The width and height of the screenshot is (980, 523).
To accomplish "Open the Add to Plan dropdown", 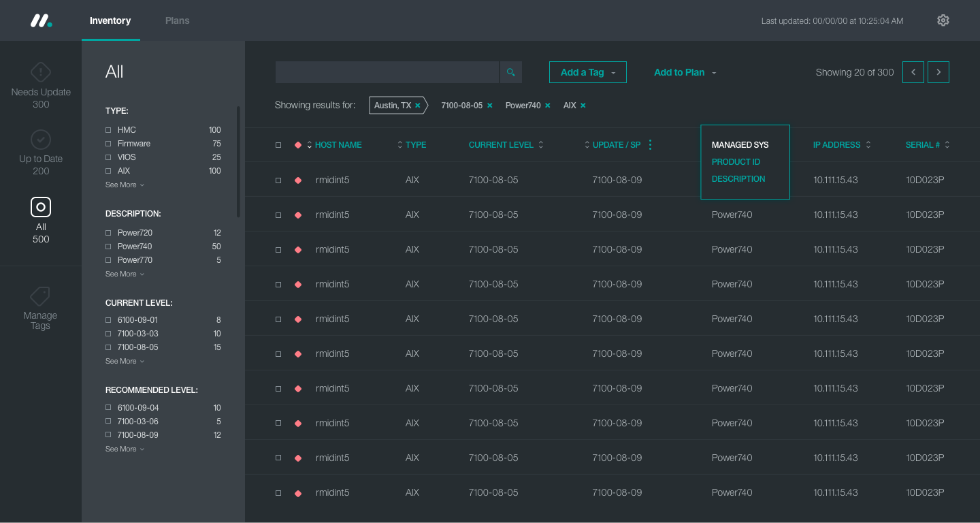I will click(x=685, y=72).
